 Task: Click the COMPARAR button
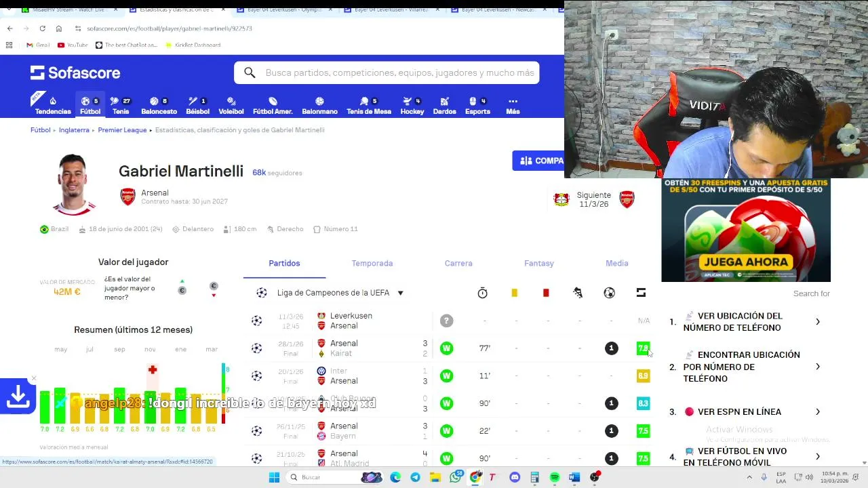pyautogui.click(x=538, y=161)
